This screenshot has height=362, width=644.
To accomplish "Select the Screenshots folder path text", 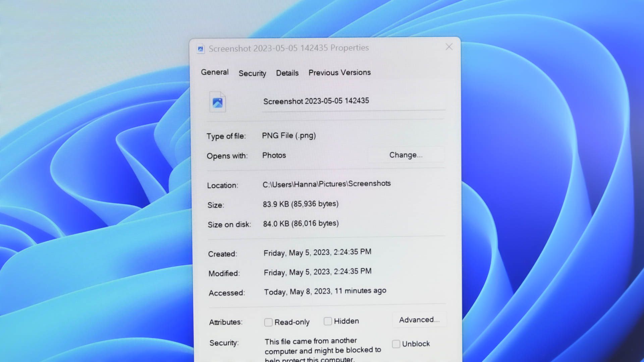I will point(327,184).
